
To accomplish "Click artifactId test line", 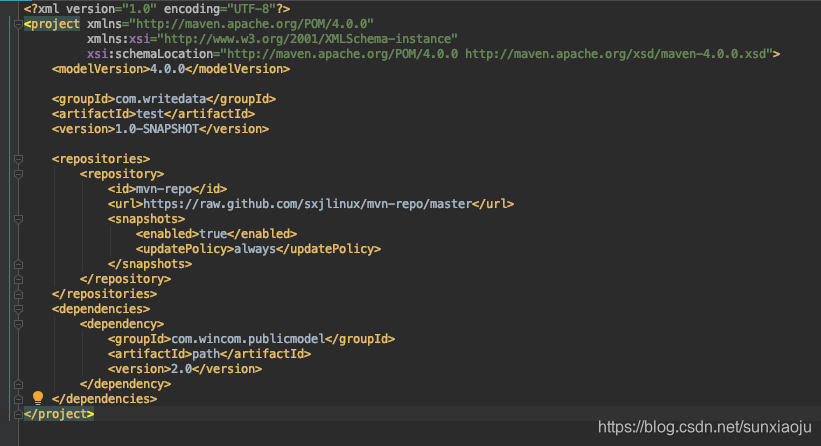I will (x=153, y=114).
